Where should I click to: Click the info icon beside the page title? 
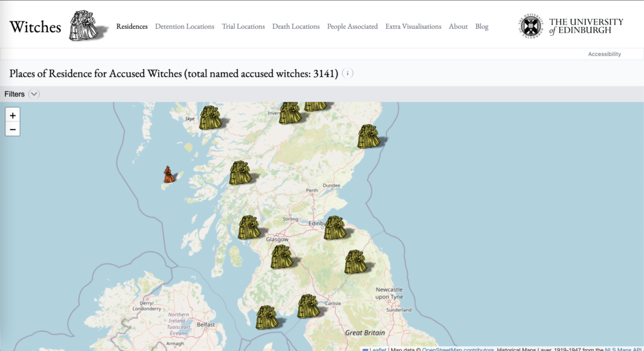click(x=347, y=73)
